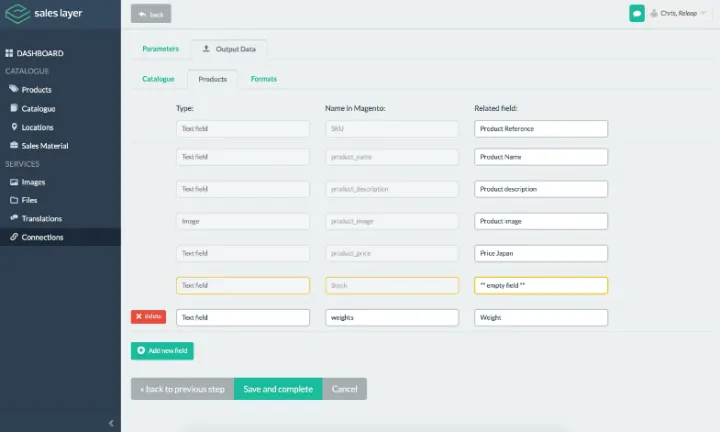Click the weights Magento name input
Image resolution: width=720 pixels, height=432 pixels.
pos(392,317)
